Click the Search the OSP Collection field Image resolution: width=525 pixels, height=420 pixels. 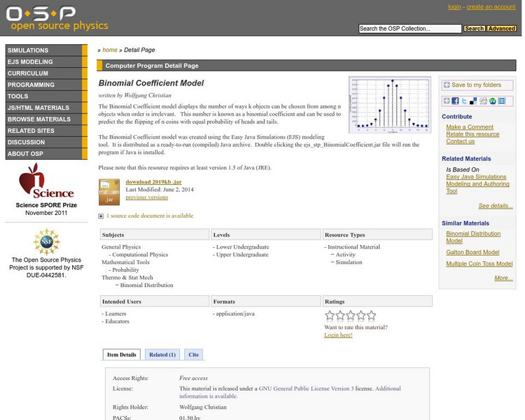point(409,29)
